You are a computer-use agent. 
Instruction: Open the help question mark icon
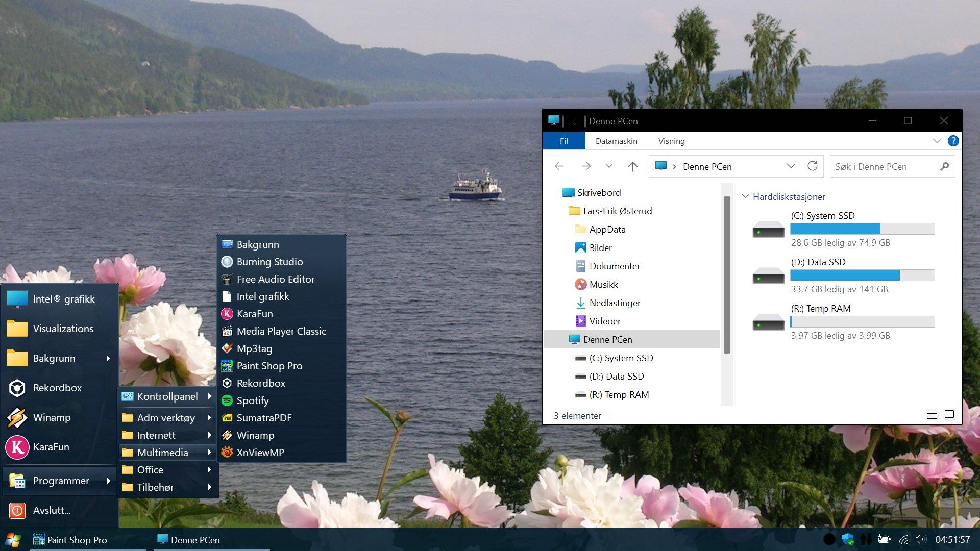click(x=953, y=141)
